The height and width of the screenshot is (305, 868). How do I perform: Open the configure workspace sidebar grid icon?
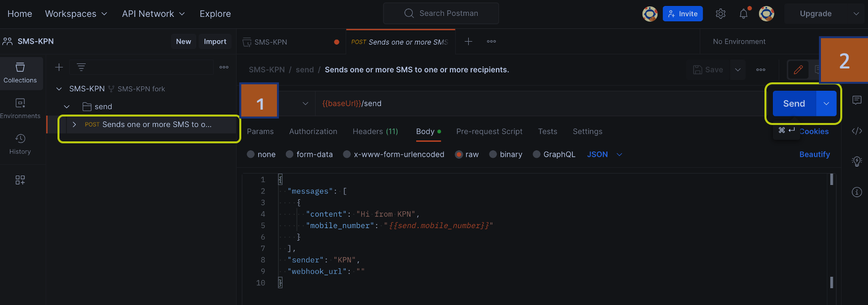tap(20, 180)
